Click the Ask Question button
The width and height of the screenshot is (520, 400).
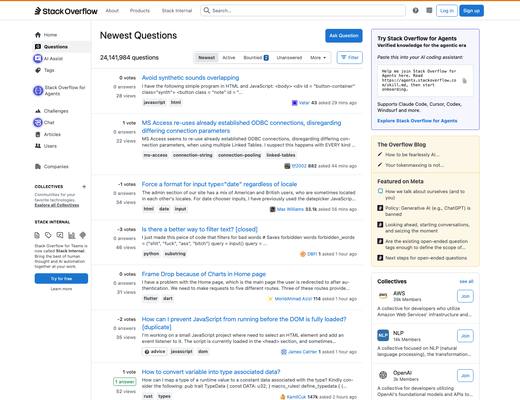pyautogui.click(x=344, y=36)
